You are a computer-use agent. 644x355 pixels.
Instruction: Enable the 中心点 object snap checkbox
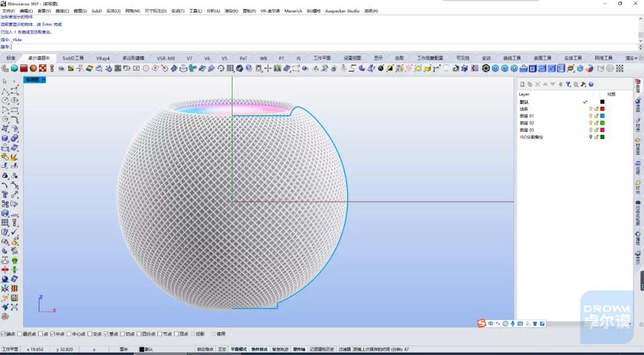(69, 334)
